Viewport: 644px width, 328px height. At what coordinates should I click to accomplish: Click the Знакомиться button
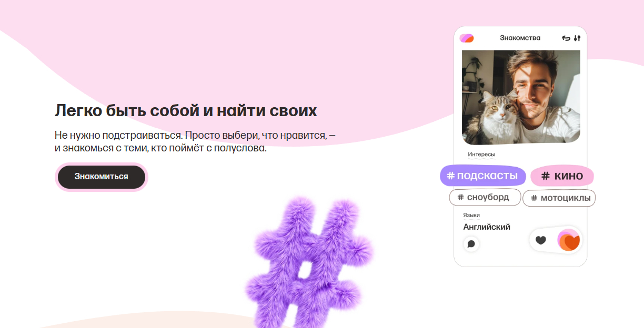(101, 177)
